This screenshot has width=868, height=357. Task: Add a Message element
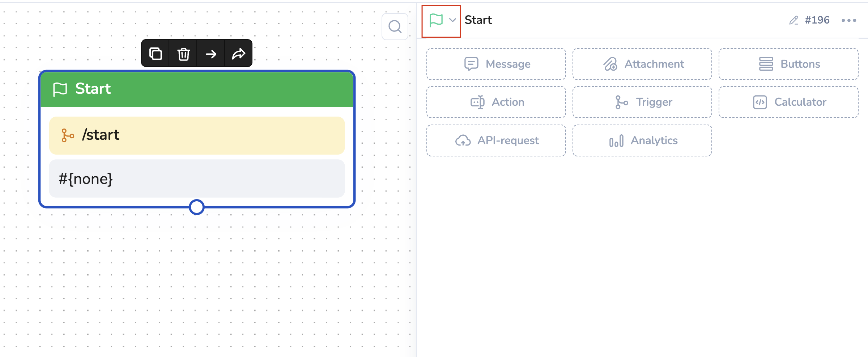coord(496,64)
